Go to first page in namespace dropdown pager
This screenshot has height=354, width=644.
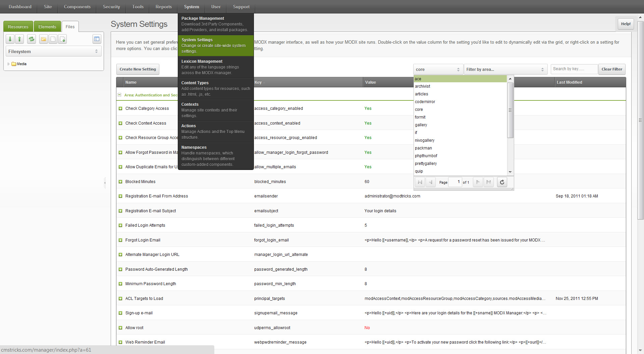(x=420, y=182)
